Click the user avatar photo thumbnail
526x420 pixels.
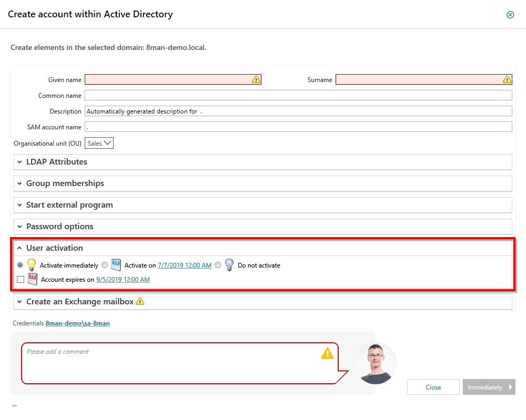(x=375, y=363)
